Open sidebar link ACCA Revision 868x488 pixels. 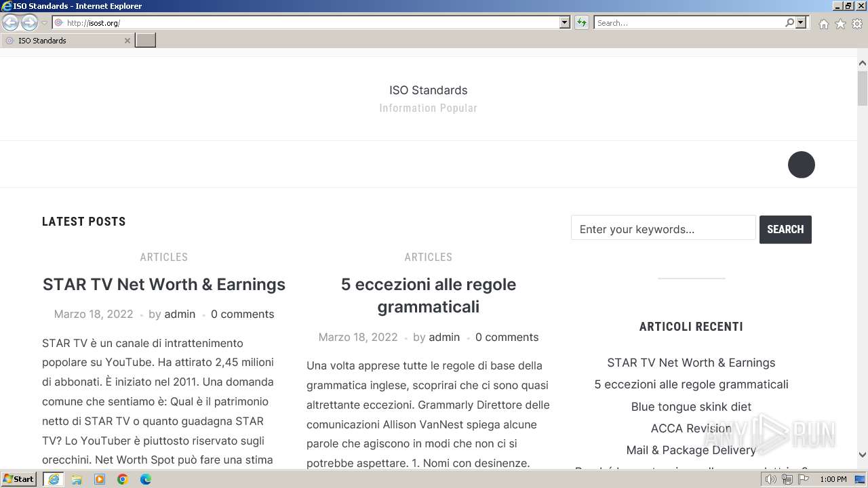coord(691,428)
